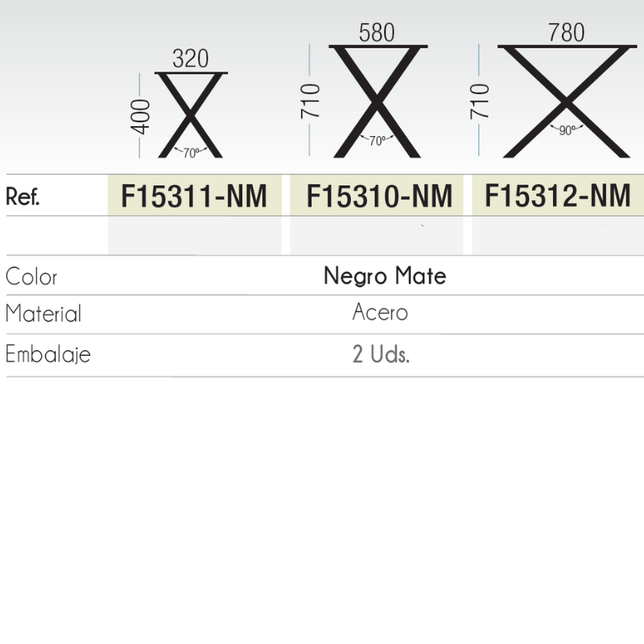Click the small 320 mm X-leg diagram
This screenshot has width=644, height=644.
coord(191,114)
